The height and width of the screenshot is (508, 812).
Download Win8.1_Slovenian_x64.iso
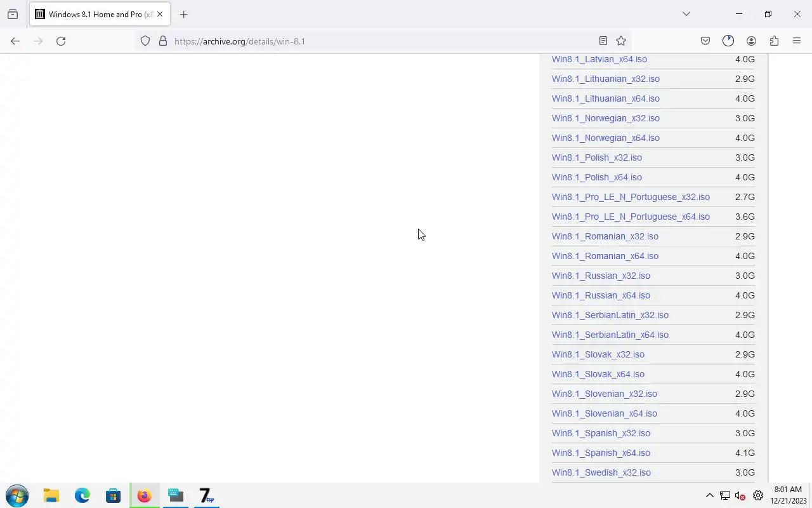(605, 413)
